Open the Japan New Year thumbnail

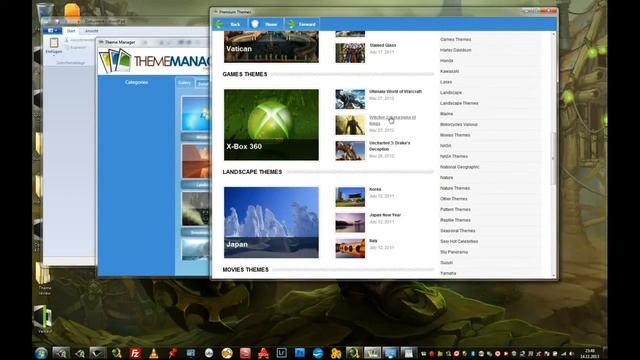click(x=350, y=223)
